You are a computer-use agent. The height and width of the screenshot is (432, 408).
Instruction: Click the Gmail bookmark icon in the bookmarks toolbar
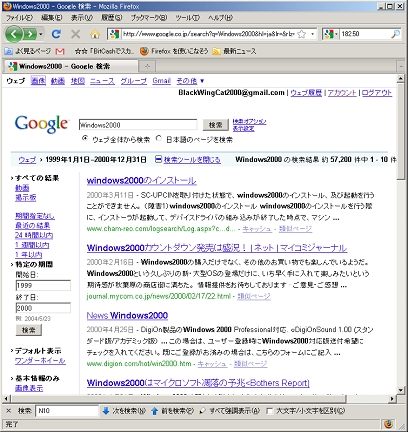click(60, 51)
